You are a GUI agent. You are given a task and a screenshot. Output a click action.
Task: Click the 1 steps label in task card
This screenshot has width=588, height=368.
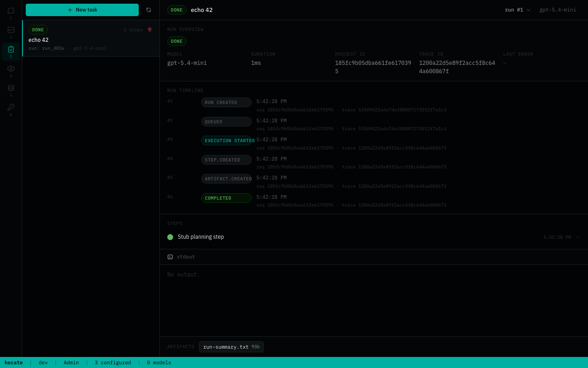pyautogui.click(x=133, y=30)
